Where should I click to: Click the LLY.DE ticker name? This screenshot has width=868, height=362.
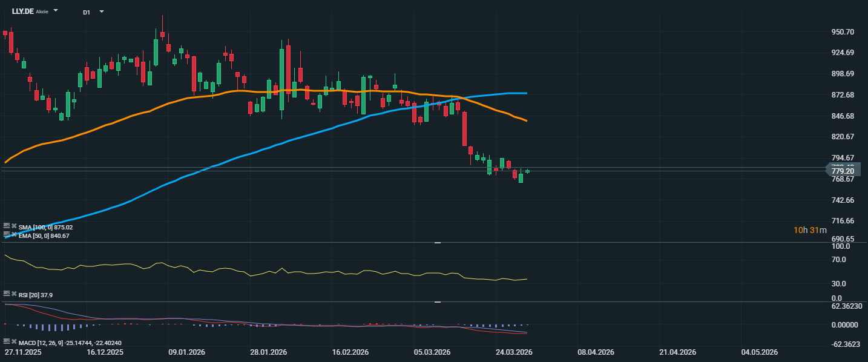[x=22, y=12]
